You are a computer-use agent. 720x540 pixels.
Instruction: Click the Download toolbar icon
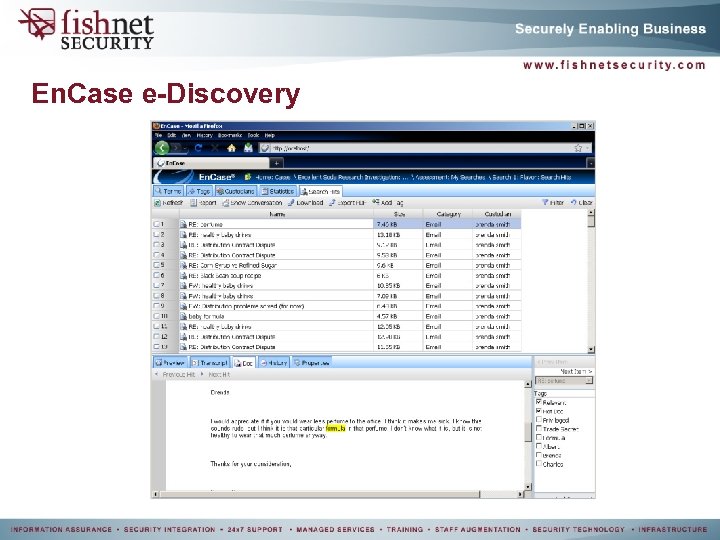[x=291, y=202]
